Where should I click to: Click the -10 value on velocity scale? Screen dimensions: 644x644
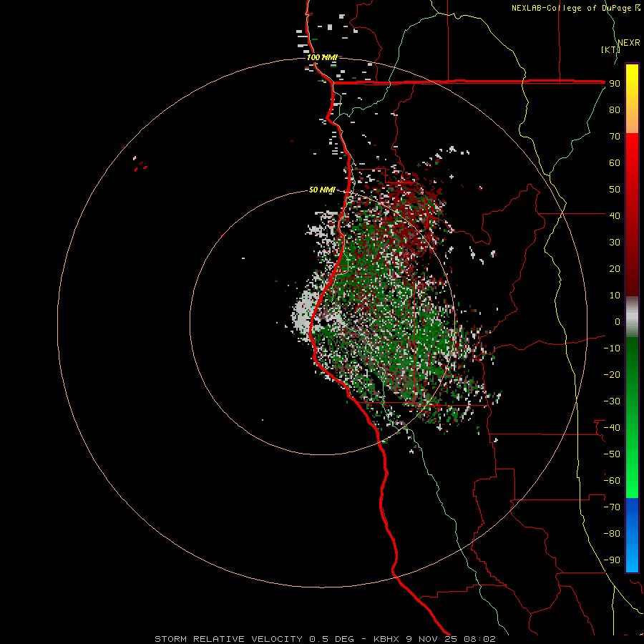coord(612,348)
